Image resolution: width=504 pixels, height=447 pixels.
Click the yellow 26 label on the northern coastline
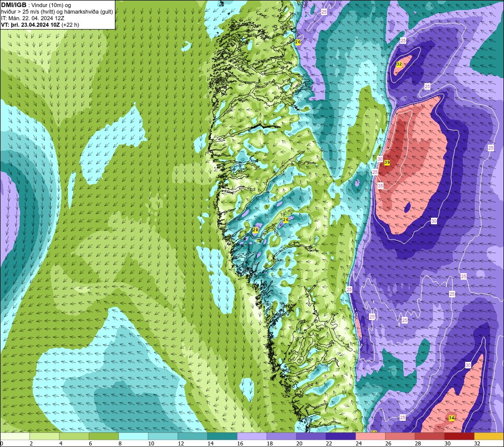298,42
